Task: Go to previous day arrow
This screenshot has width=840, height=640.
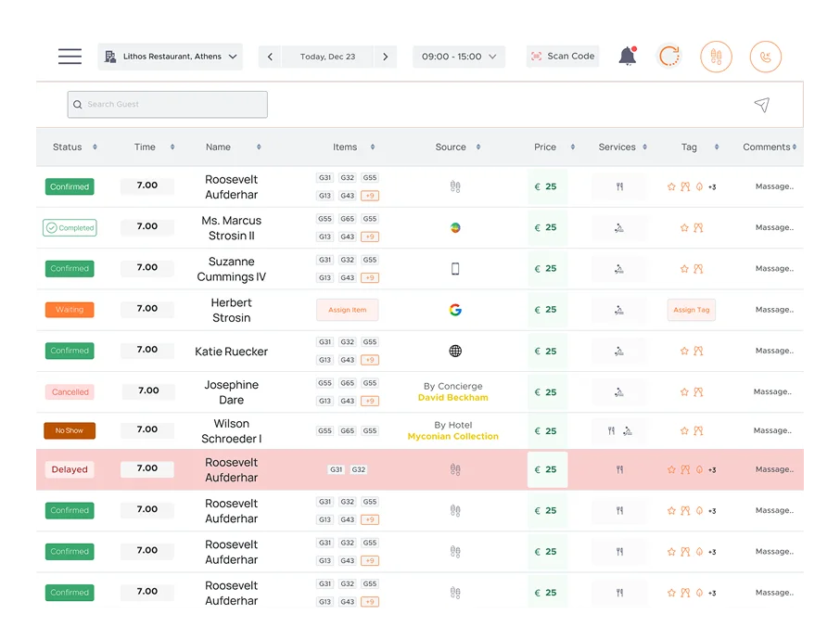Action: 270,57
